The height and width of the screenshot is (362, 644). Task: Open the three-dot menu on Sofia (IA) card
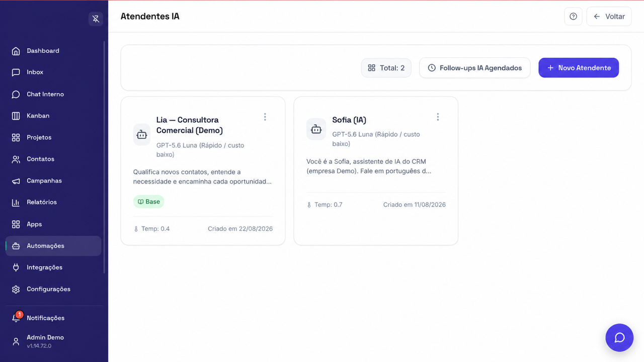click(438, 117)
